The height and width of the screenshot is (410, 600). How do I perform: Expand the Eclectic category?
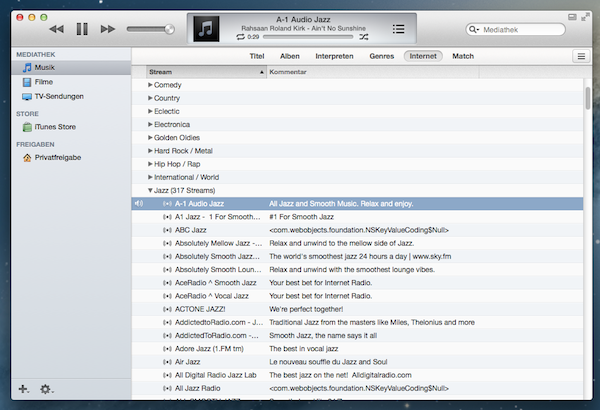150,111
